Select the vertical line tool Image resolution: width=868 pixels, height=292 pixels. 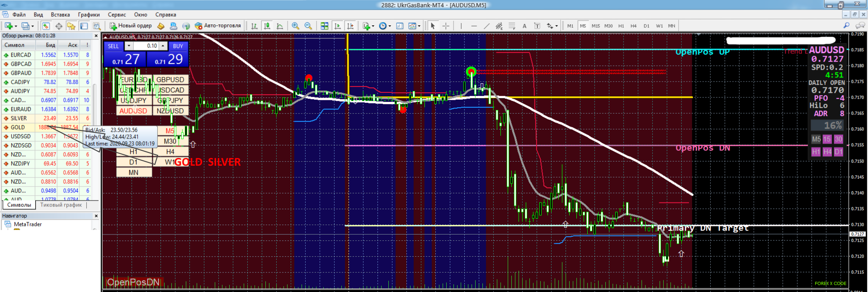tap(461, 26)
